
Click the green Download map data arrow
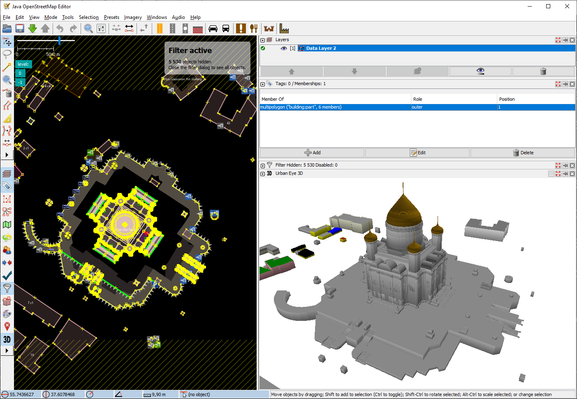tap(32, 28)
